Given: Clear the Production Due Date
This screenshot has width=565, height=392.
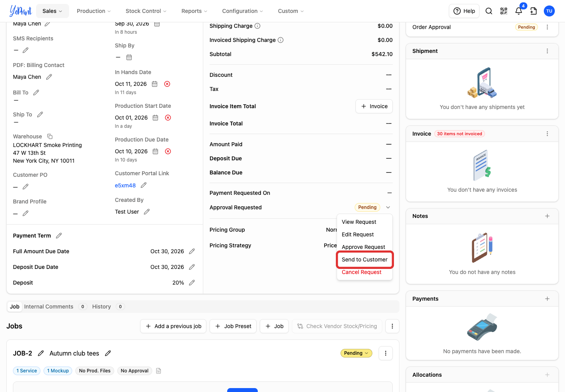Looking at the screenshot, I should (168, 151).
